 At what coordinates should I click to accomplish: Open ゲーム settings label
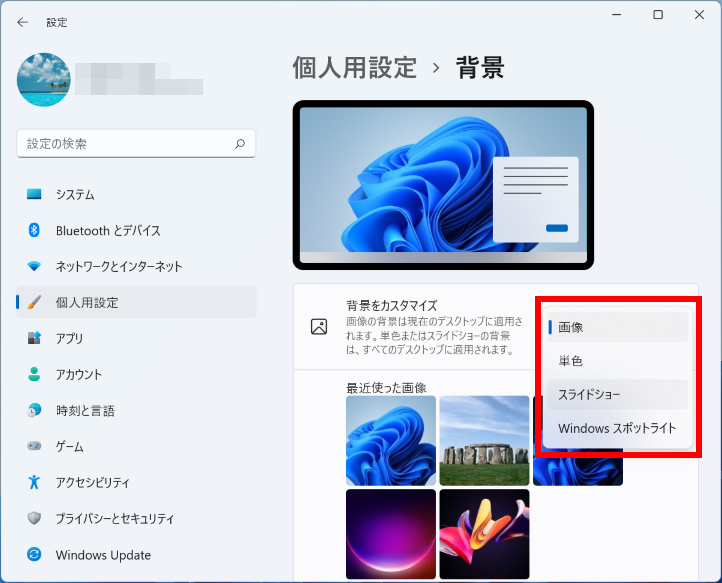point(70,446)
